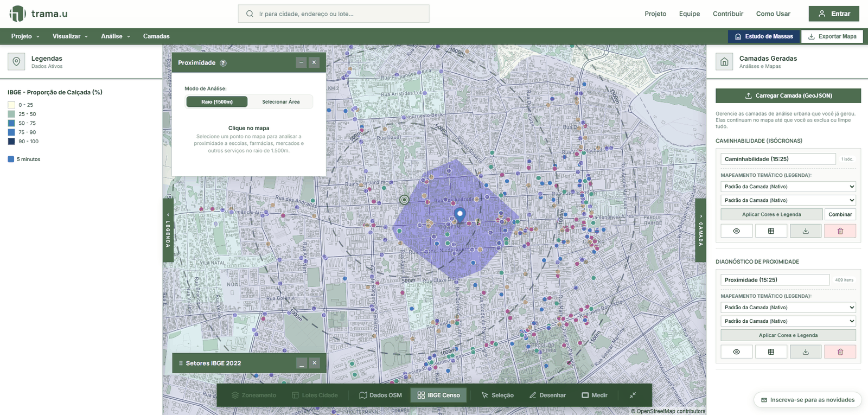Select the Selecionar Área analysis mode
The image size is (868, 415).
(x=280, y=102)
